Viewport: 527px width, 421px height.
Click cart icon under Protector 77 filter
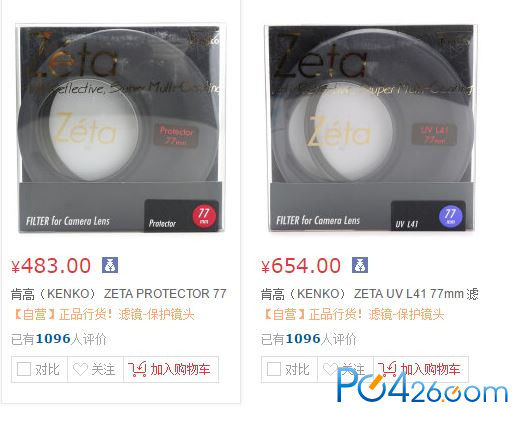point(137,369)
